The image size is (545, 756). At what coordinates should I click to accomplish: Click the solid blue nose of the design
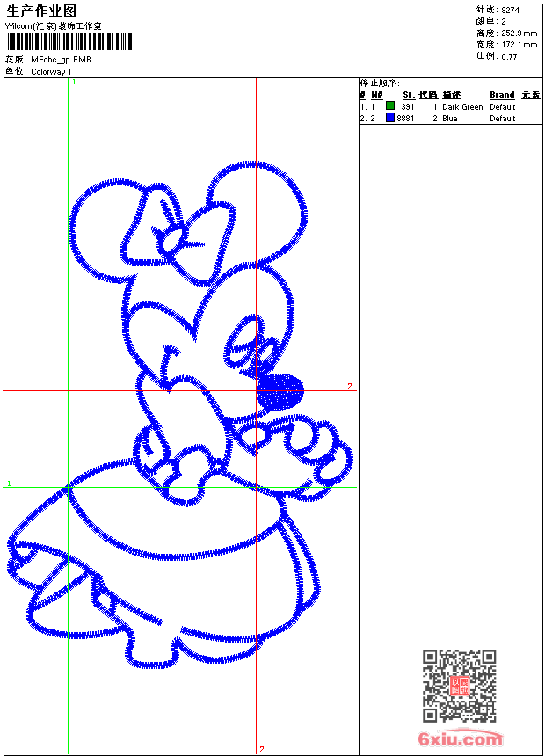280,391
